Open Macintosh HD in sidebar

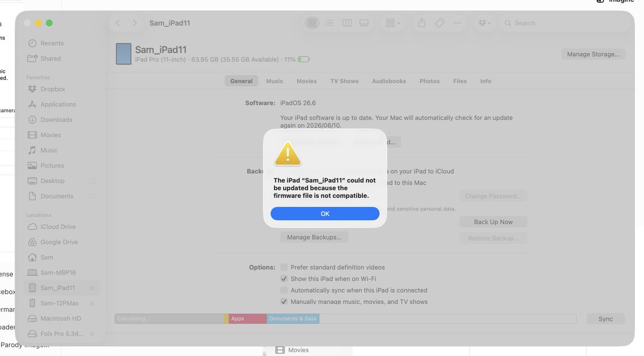tap(62, 318)
